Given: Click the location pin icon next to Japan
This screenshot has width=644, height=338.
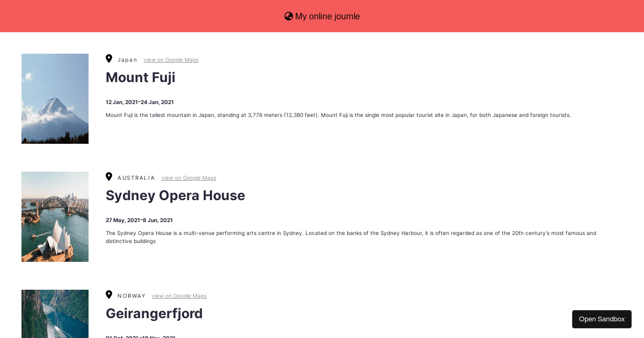Looking at the screenshot, I should pos(109,58).
